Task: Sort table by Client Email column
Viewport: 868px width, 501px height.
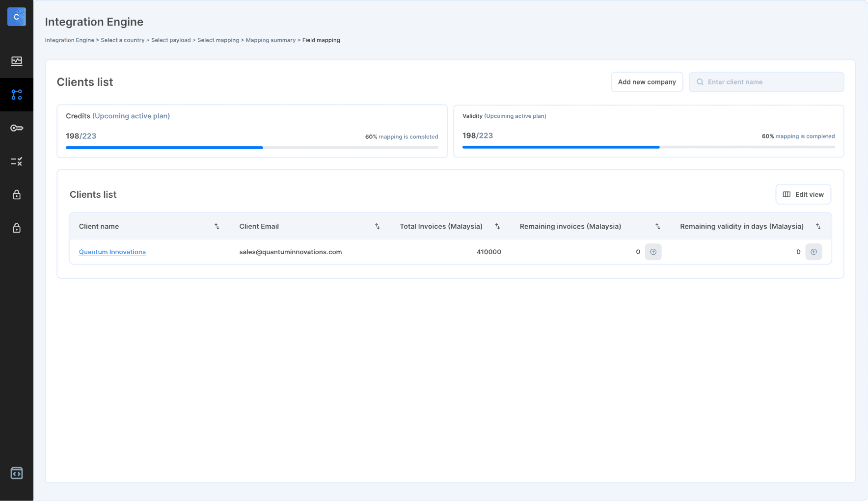Action: click(377, 226)
